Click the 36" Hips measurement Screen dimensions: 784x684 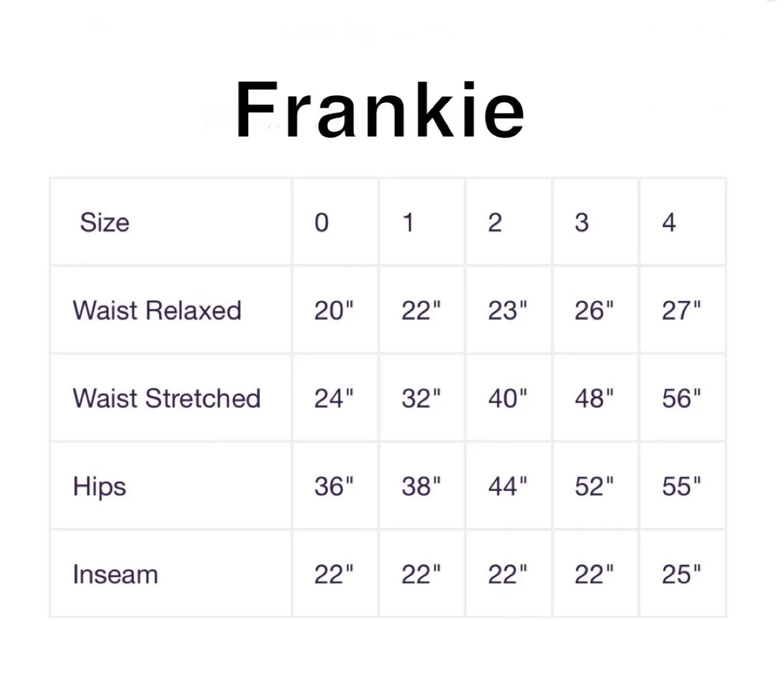pos(334,486)
